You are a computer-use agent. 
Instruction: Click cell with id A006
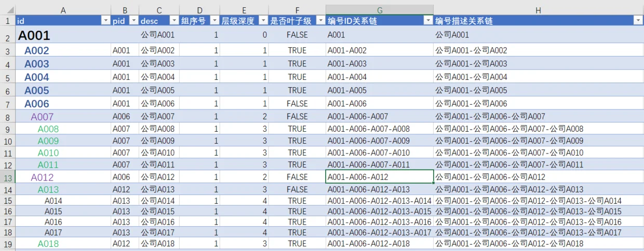[x=63, y=104]
